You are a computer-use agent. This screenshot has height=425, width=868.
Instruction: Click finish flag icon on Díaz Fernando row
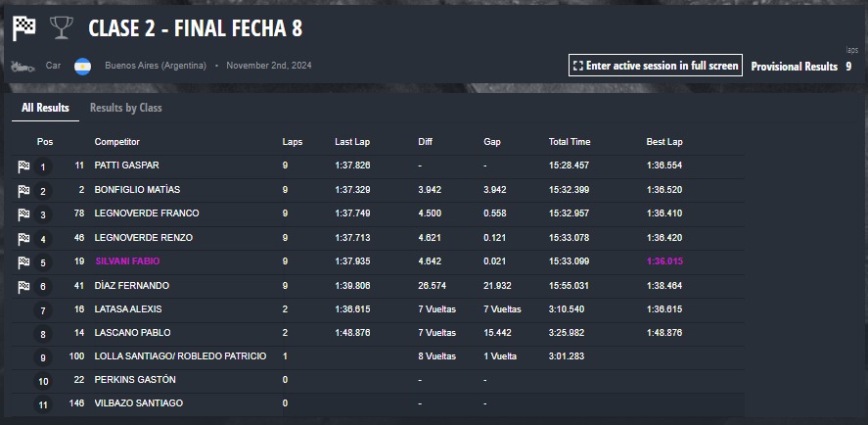23,287
